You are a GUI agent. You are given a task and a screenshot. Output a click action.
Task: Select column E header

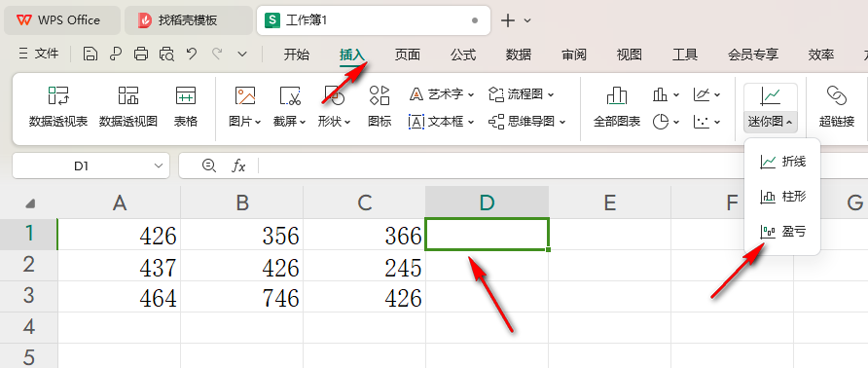point(609,202)
